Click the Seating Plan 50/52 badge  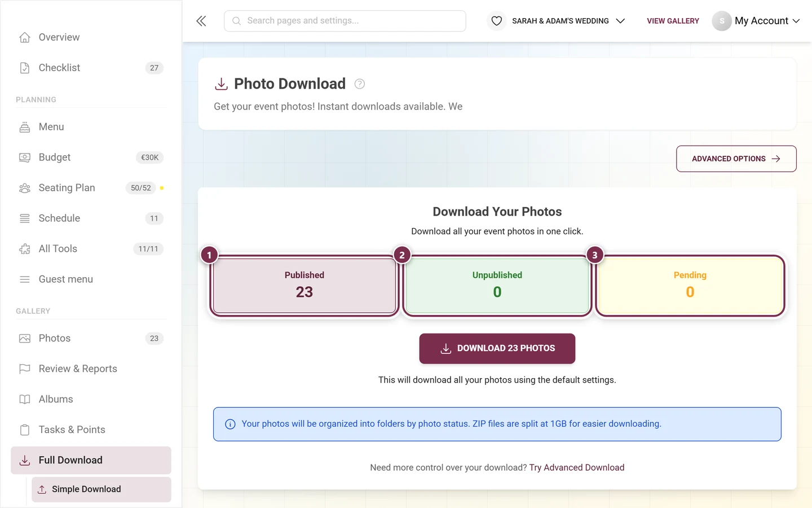pyautogui.click(x=141, y=188)
